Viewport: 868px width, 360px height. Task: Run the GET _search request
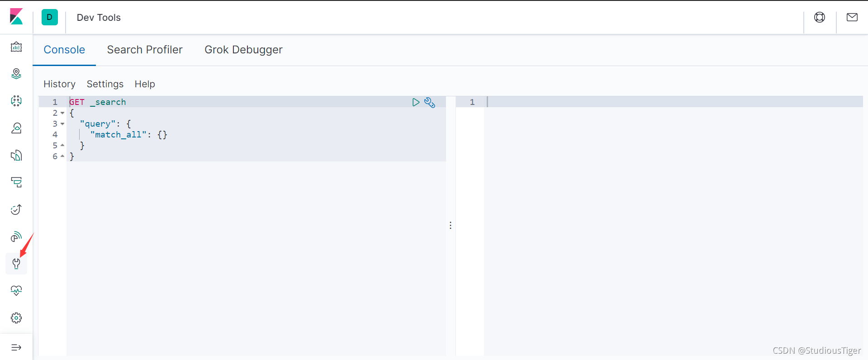416,102
